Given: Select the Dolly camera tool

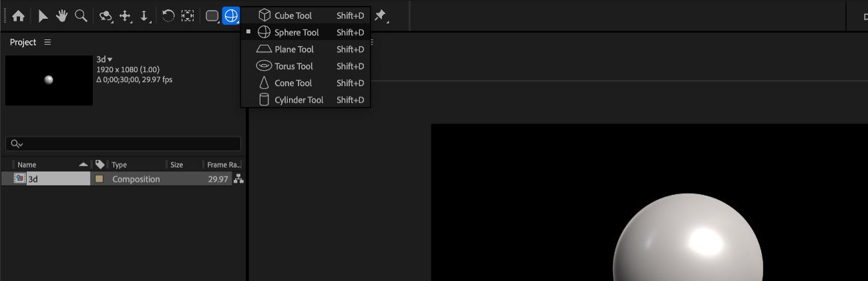Looking at the screenshot, I should coord(144,16).
